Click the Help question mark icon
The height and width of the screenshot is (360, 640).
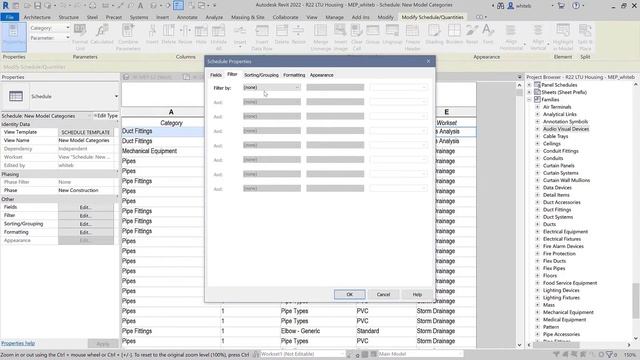(x=576, y=6)
